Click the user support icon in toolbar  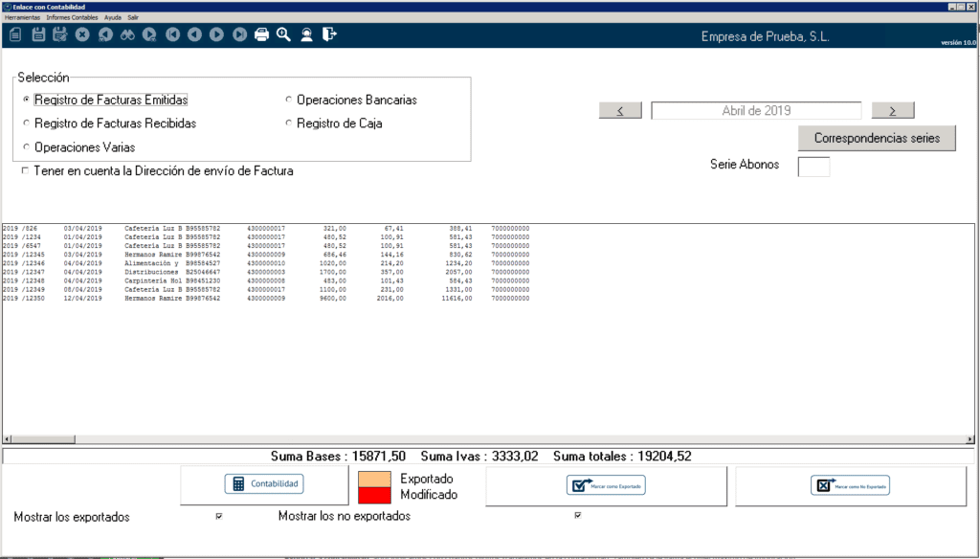[x=306, y=34]
